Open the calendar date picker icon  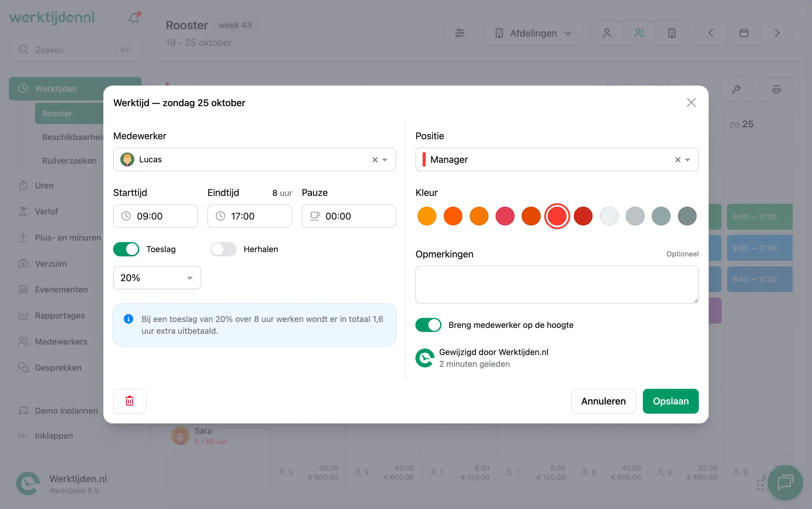click(x=744, y=33)
